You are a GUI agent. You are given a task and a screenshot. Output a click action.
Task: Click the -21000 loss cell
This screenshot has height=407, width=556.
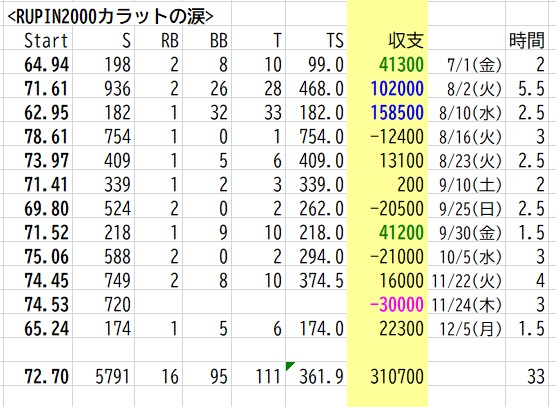pos(396,256)
